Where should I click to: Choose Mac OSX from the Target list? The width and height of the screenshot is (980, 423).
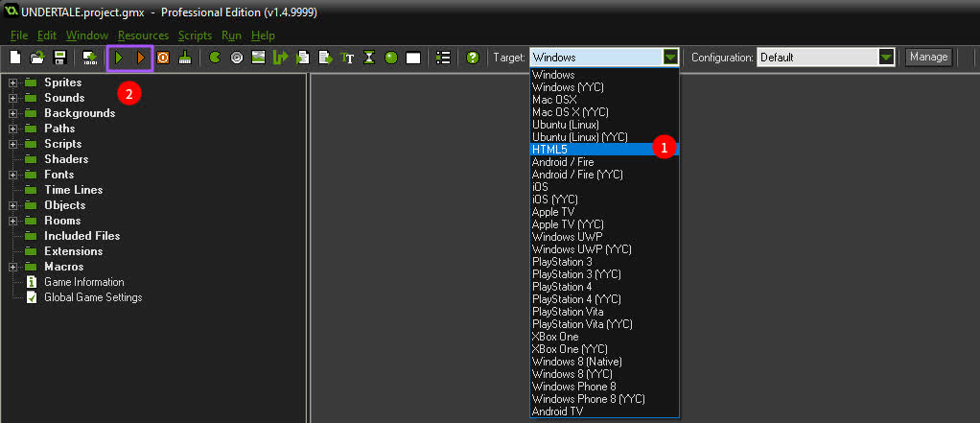pyautogui.click(x=604, y=100)
